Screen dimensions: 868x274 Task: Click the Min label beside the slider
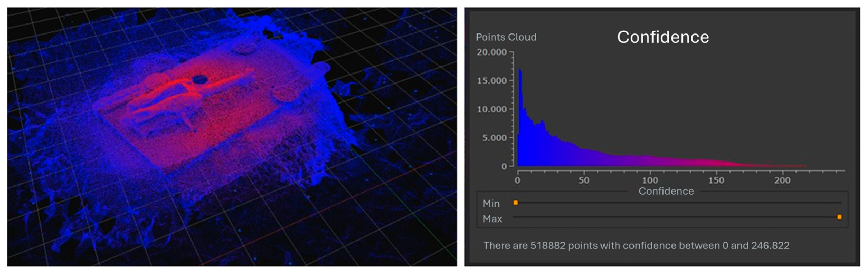(x=491, y=204)
